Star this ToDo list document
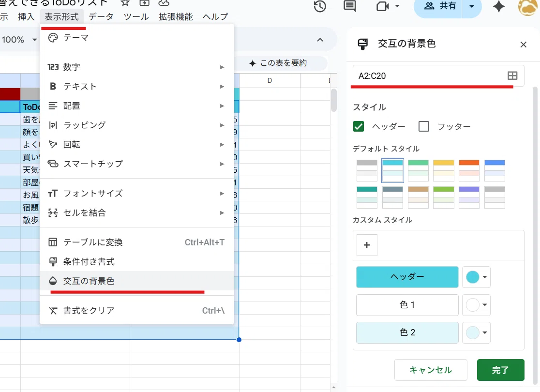Viewport: 540px width, 392px height. [125, 3]
